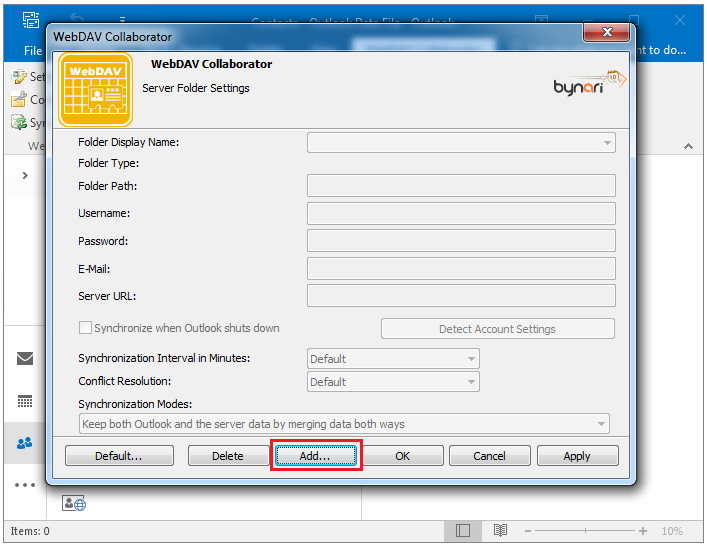This screenshot has height=545, width=707.
Task: Open the Conflict Resolution dropdown
Action: point(393,381)
